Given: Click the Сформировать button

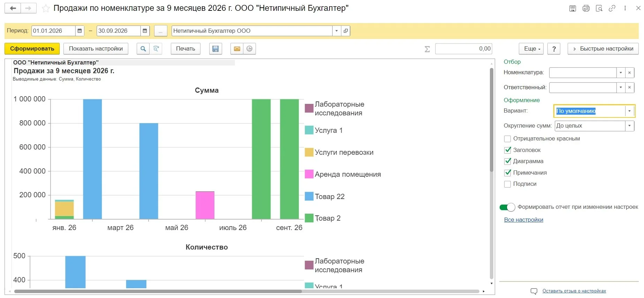Looking at the screenshot, I should [32, 49].
